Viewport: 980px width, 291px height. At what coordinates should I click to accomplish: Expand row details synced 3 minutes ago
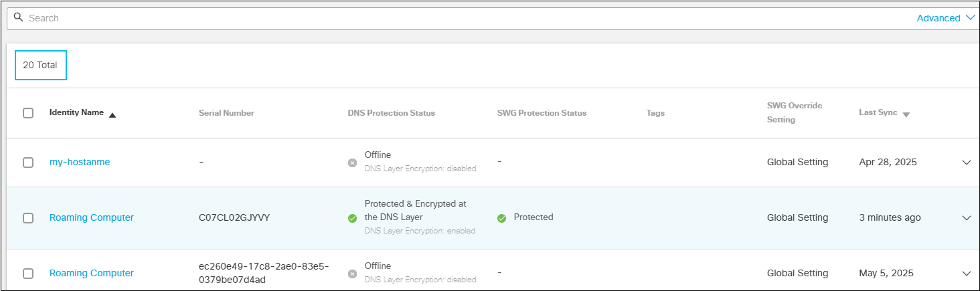[x=966, y=218]
